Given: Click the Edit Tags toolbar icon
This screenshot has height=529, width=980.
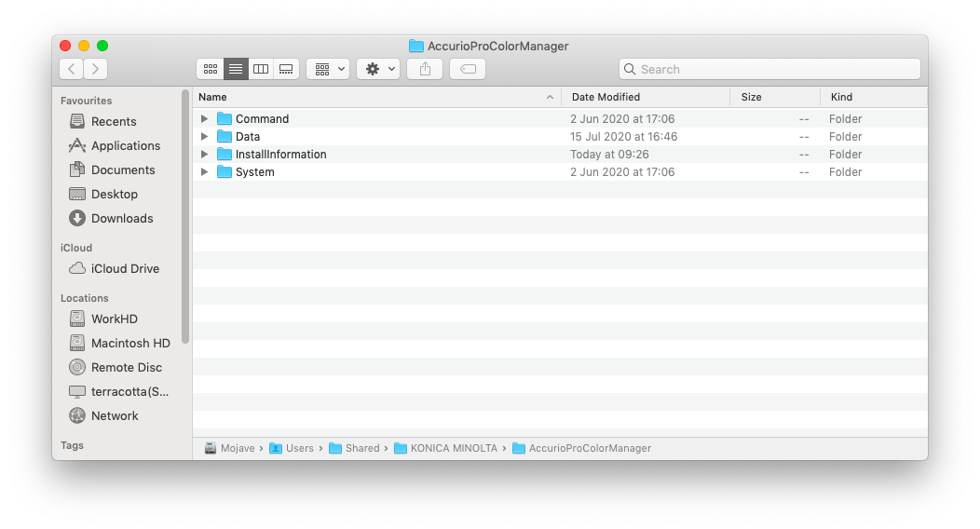Looking at the screenshot, I should point(468,69).
